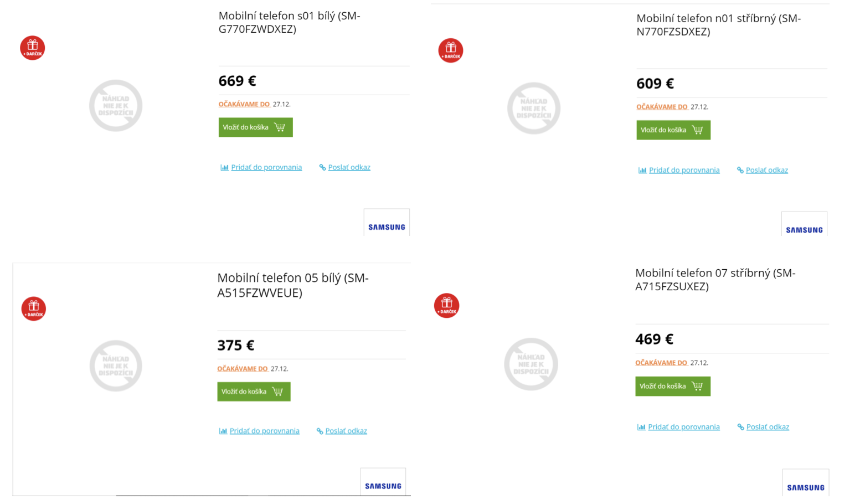The height and width of the screenshot is (504, 865).
Task: Click the bar-chart icon beside Pridať do porovnania for 375 € phone
Action: pyautogui.click(x=223, y=430)
